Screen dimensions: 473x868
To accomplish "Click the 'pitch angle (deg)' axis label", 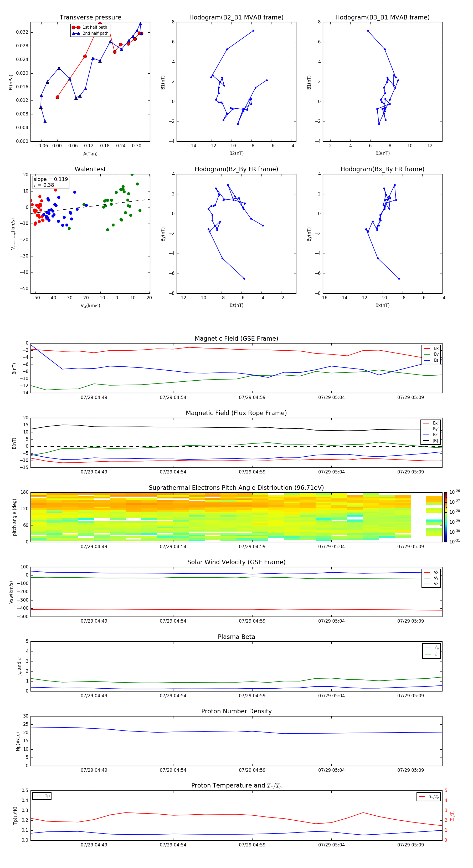I will (x=14, y=517).
